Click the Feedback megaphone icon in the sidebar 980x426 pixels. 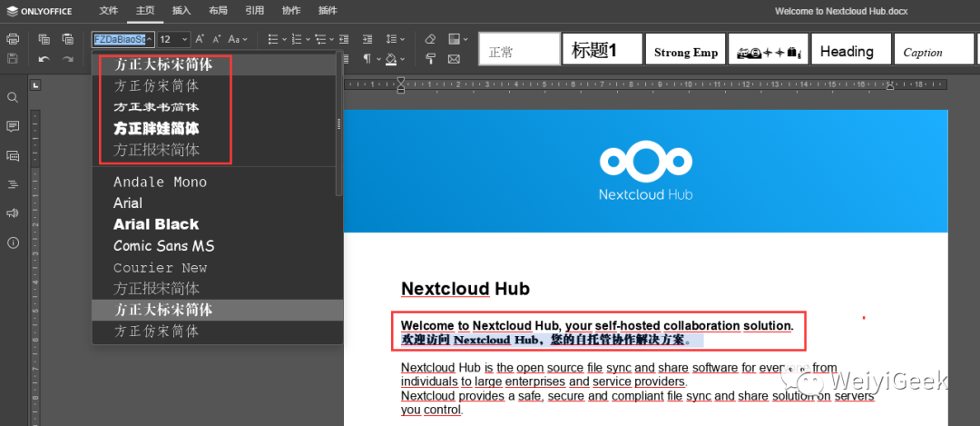tap(13, 213)
